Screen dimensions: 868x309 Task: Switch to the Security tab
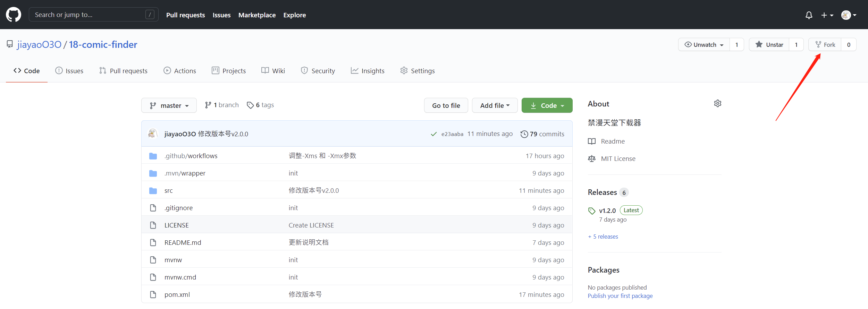tap(318, 71)
